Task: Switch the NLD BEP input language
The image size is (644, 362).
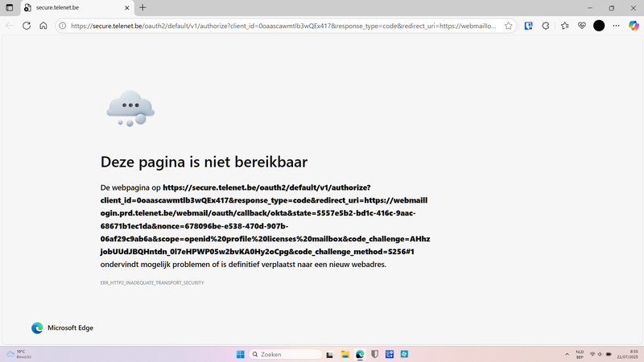Action: [x=580, y=354]
